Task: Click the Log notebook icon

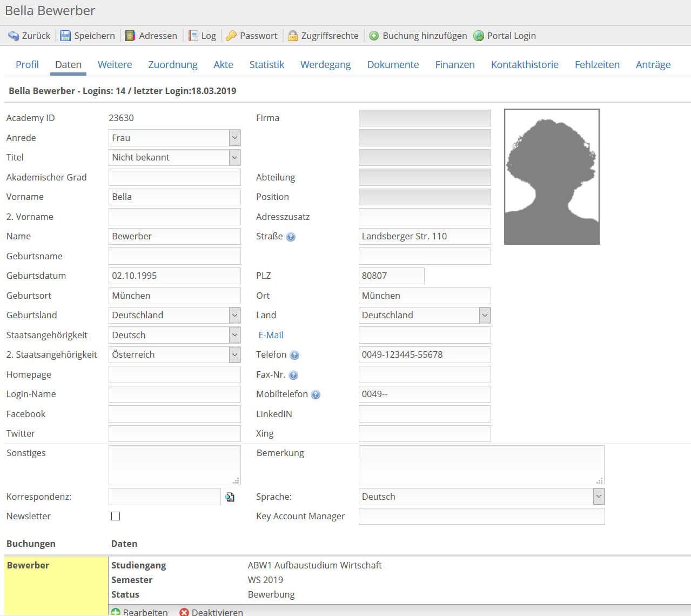Action: click(193, 36)
